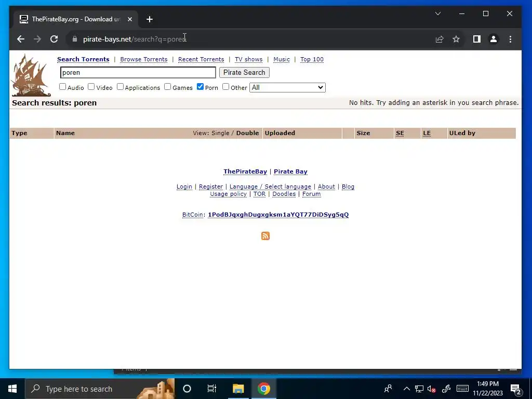Click the Cortana circle icon

click(187, 389)
